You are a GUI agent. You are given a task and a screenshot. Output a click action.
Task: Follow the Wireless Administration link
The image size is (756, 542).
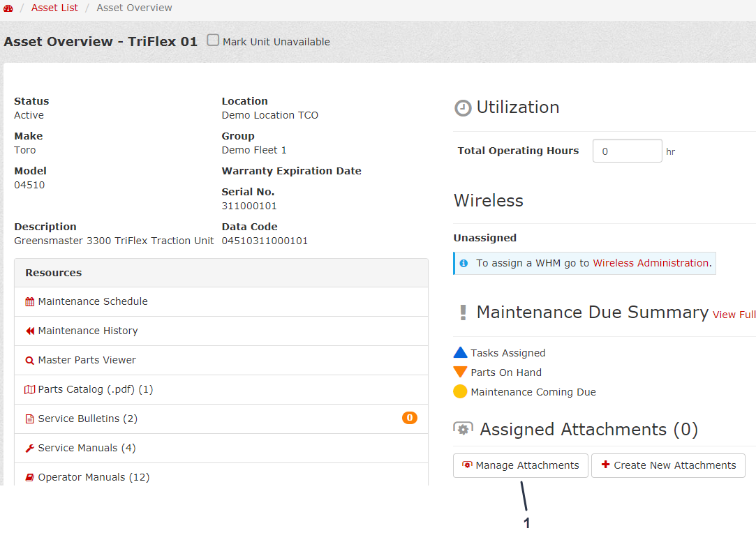click(x=651, y=264)
